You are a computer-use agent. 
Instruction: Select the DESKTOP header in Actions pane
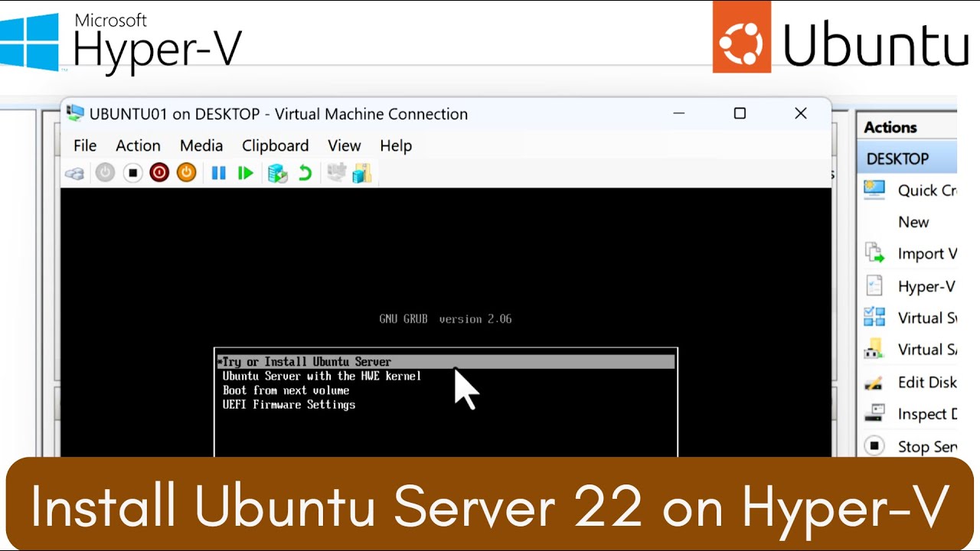click(907, 158)
